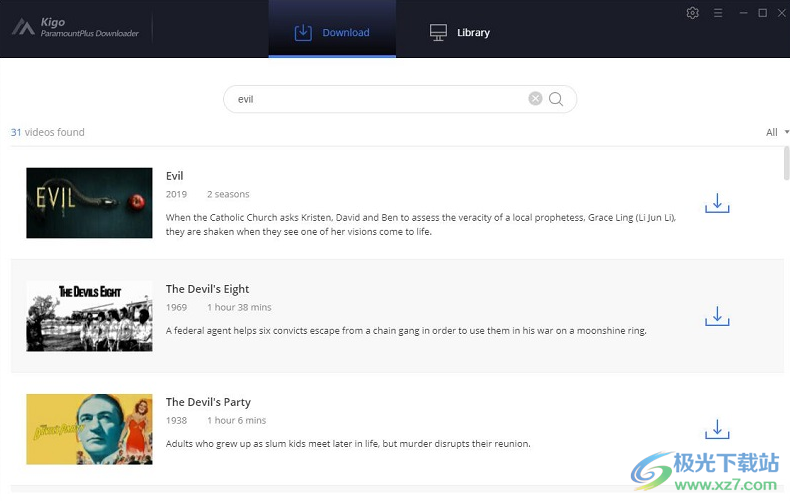Close the Kigo window
The height and width of the screenshot is (501, 790).
[x=781, y=13]
